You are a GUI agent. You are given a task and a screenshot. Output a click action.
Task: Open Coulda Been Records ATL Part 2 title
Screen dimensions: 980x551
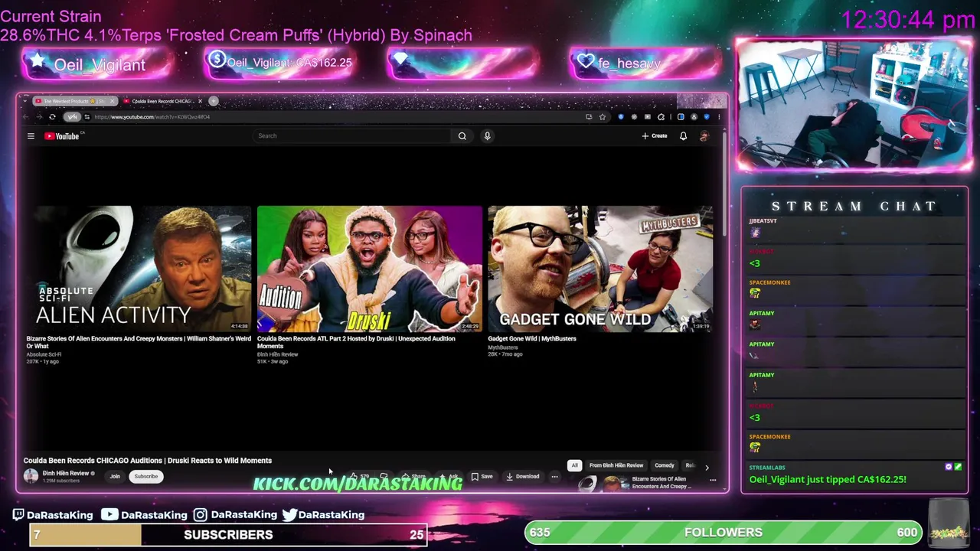(356, 342)
